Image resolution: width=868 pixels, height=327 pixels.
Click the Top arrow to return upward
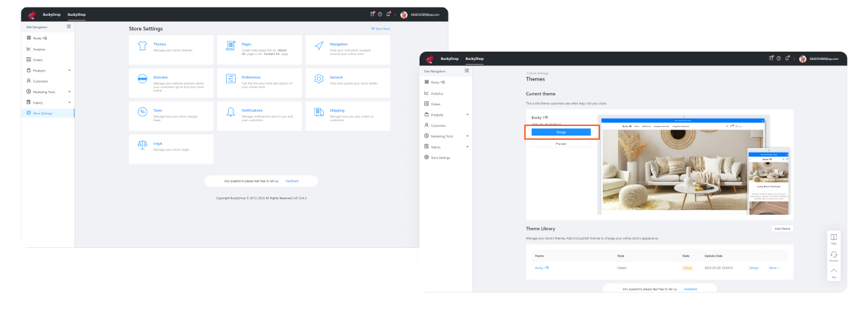(x=834, y=272)
